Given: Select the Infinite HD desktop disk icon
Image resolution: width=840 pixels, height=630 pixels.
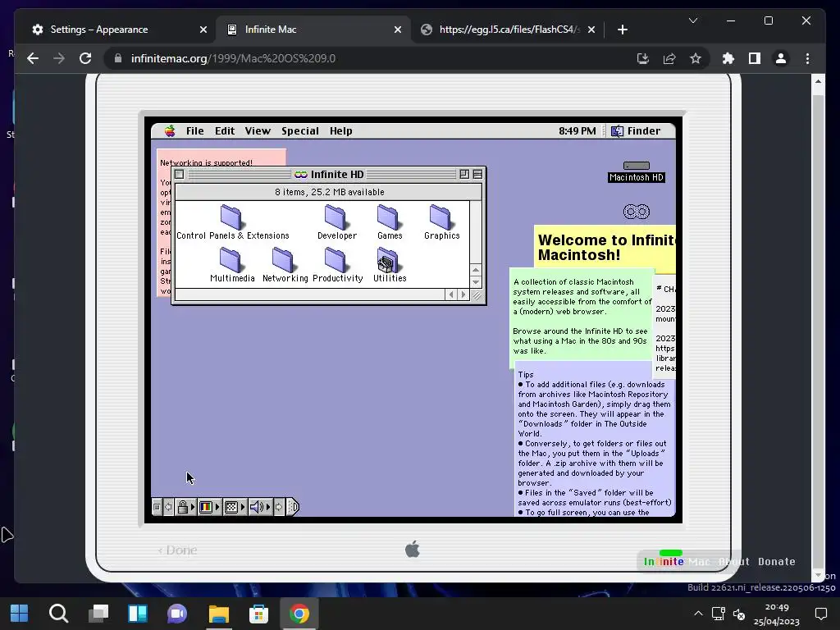Looking at the screenshot, I should [637, 212].
